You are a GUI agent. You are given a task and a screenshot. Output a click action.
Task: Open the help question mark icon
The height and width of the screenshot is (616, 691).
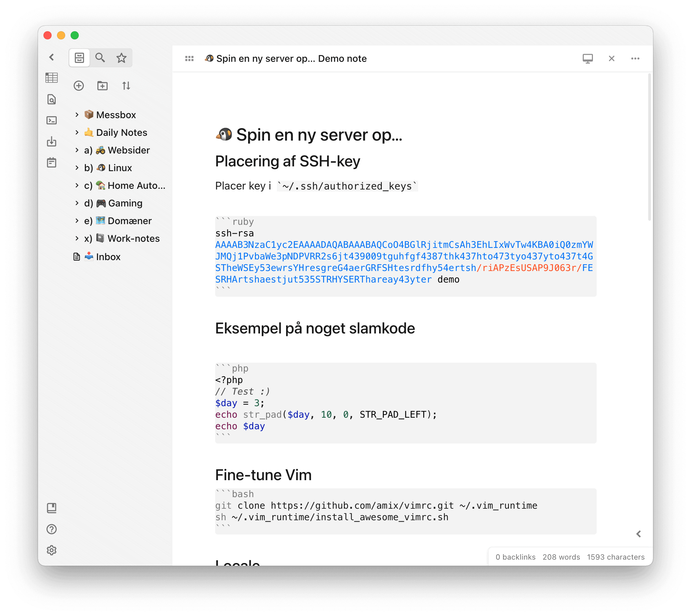pyautogui.click(x=52, y=529)
